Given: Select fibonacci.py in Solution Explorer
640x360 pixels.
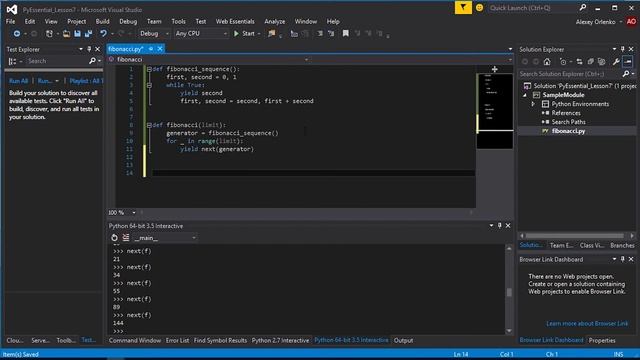Looking at the screenshot, I should pos(568,131).
